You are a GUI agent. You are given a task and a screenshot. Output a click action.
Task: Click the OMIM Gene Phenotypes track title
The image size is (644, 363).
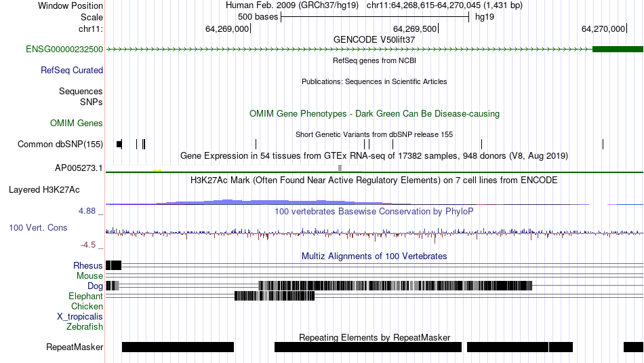[375, 114]
